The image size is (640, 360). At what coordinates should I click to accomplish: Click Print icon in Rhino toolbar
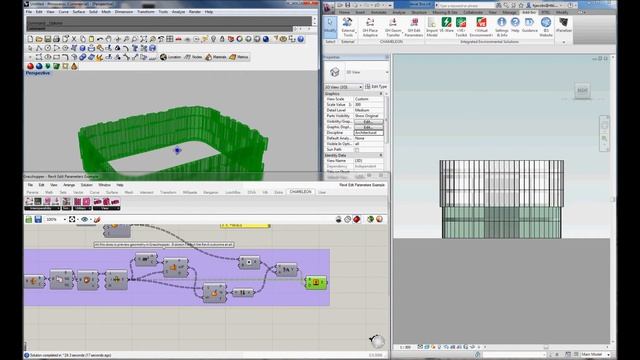(56, 39)
